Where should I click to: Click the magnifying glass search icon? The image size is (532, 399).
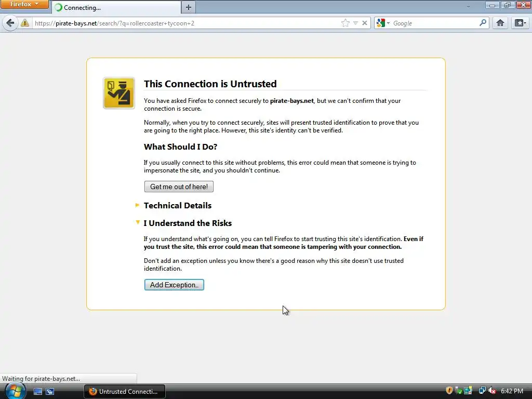(x=483, y=23)
